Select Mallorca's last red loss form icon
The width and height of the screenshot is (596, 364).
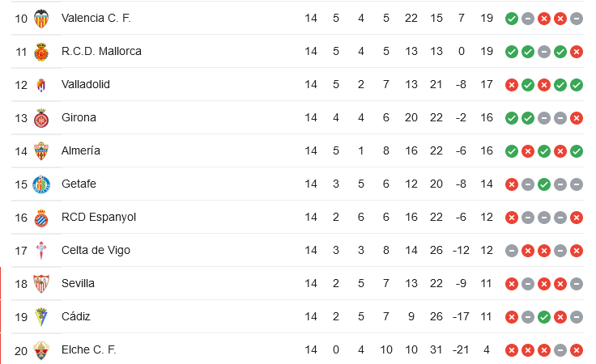(x=577, y=52)
